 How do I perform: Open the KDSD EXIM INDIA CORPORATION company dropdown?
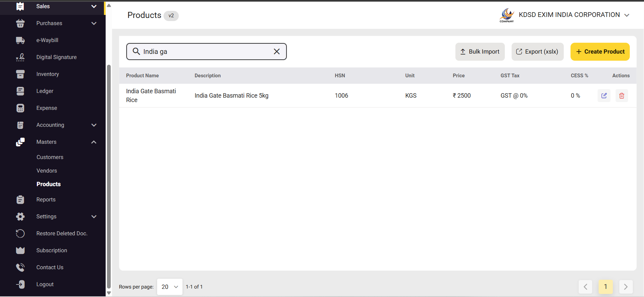[626, 15]
